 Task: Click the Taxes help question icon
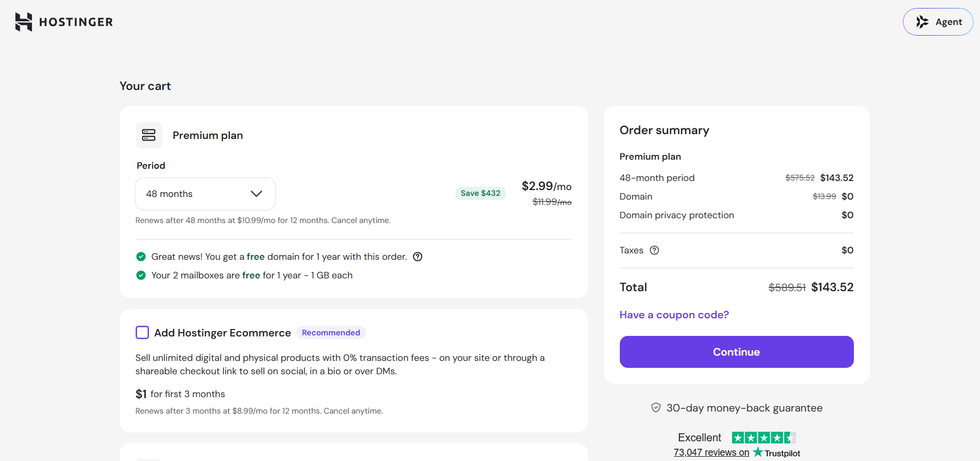click(654, 250)
